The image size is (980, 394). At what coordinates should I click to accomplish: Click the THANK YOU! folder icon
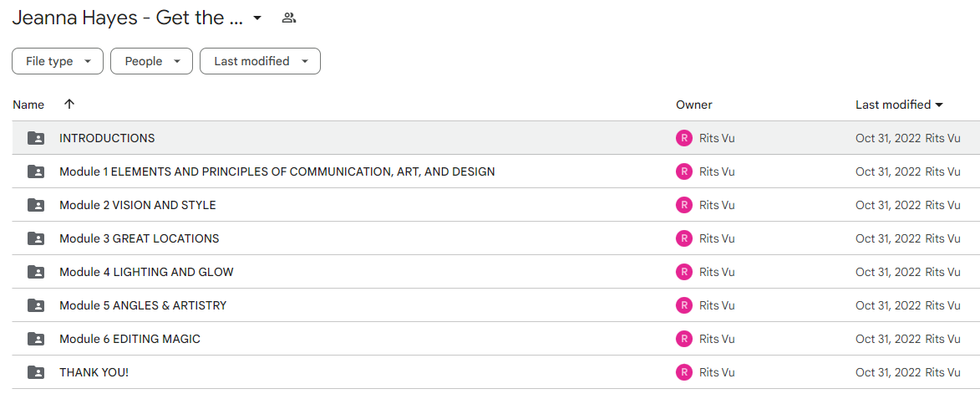point(36,372)
